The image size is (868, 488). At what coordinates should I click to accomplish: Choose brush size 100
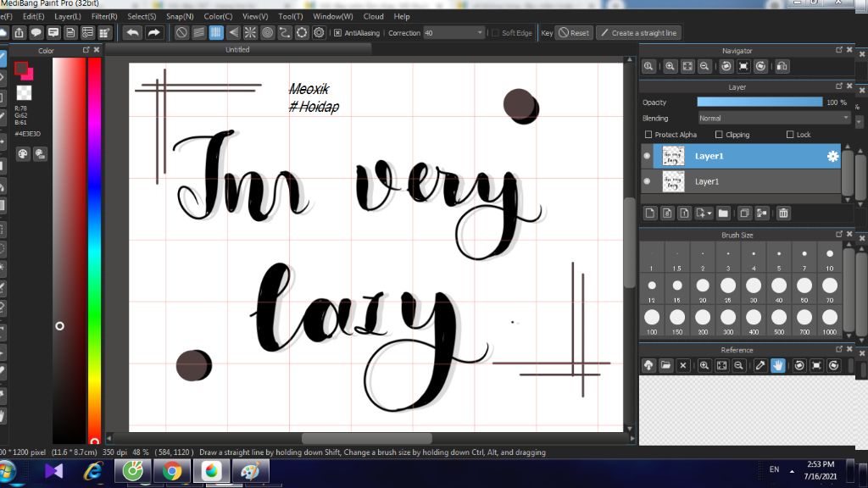(x=652, y=321)
